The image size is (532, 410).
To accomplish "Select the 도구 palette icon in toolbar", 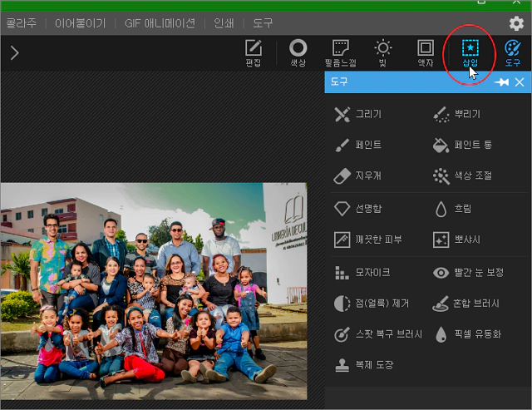I will tap(512, 53).
